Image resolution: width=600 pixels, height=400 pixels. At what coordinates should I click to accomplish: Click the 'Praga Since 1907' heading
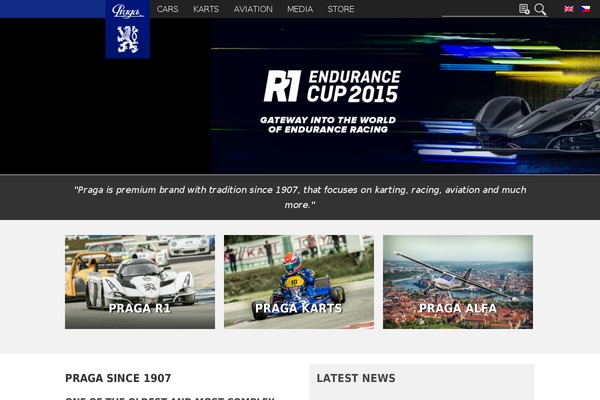tap(118, 378)
